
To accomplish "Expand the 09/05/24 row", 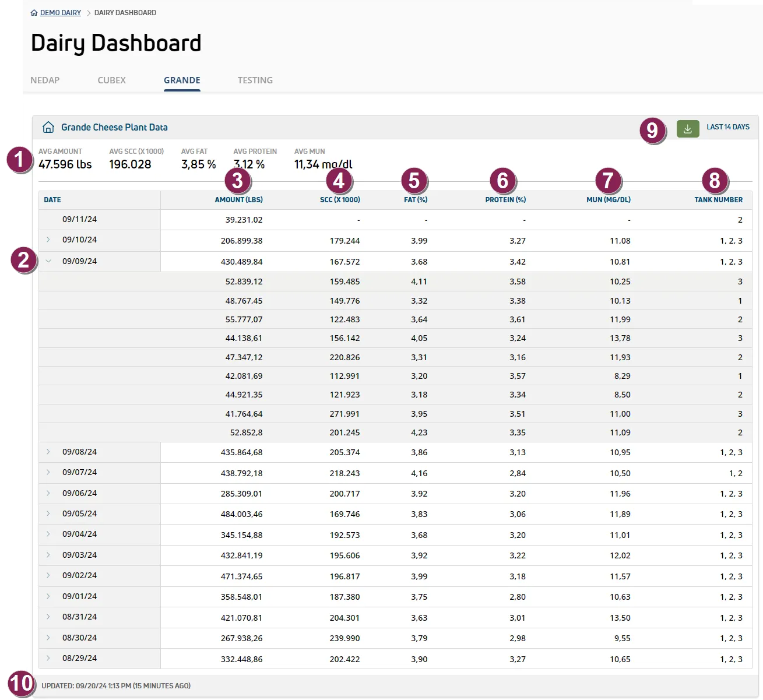I will pyautogui.click(x=48, y=513).
